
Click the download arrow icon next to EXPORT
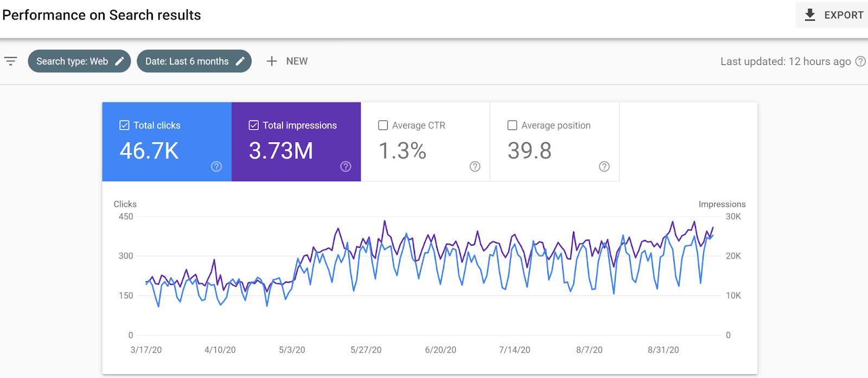[810, 15]
